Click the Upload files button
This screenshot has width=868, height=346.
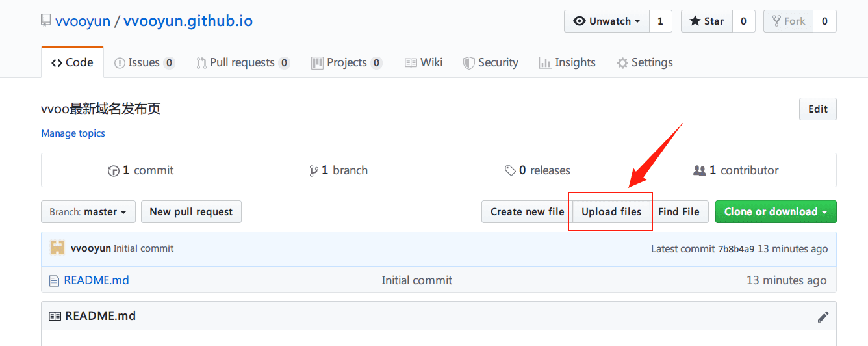pos(611,212)
